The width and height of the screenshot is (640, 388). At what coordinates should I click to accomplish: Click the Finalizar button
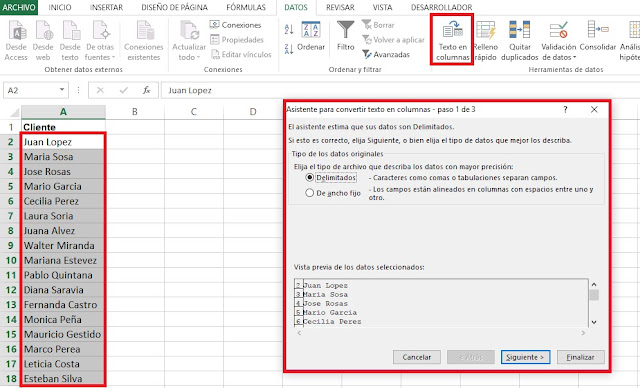[580, 357]
